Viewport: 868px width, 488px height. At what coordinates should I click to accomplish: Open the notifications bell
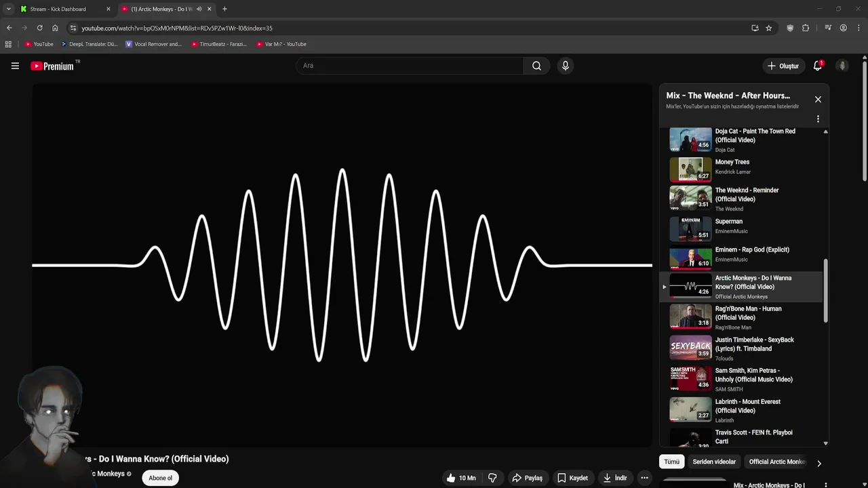click(x=818, y=66)
